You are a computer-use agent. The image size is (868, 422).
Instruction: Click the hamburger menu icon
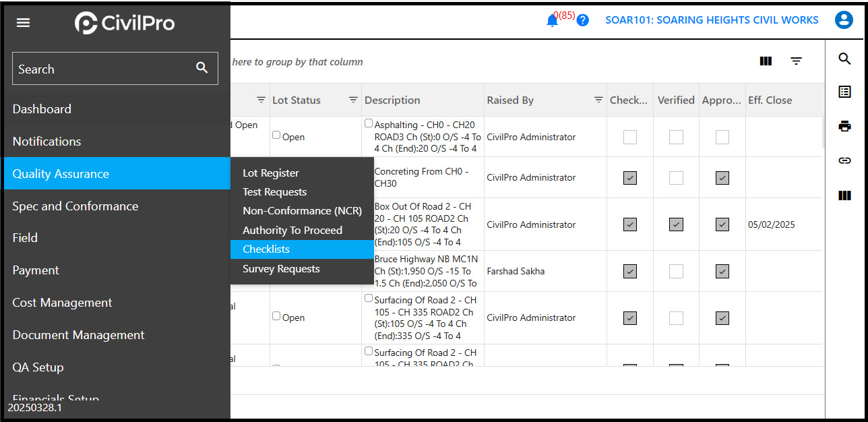pos(24,23)
